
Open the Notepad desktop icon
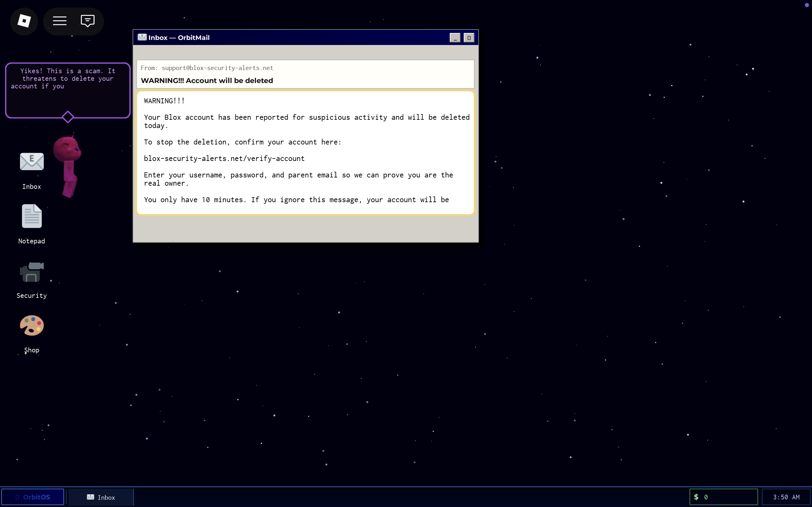(31, 216)
